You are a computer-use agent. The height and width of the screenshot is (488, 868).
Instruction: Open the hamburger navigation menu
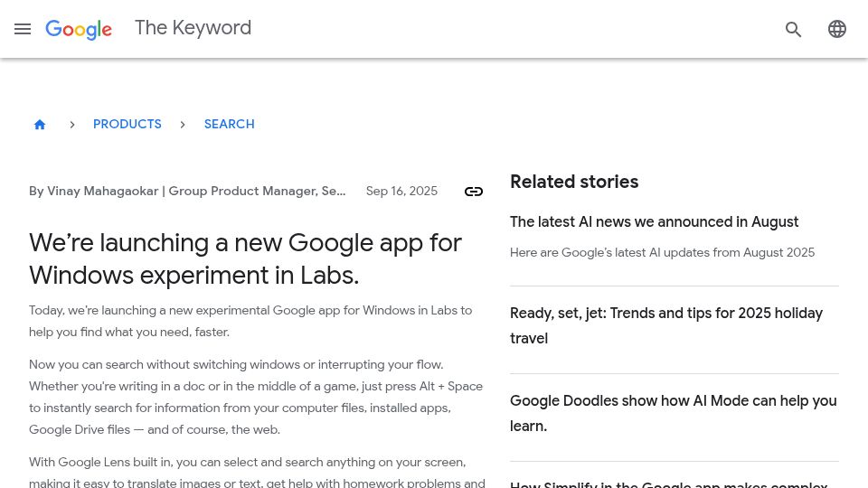click(23, 29)
